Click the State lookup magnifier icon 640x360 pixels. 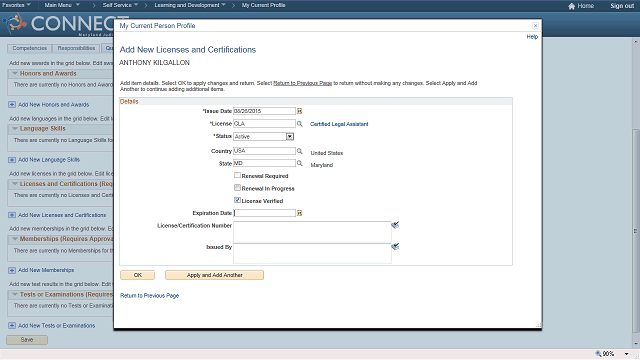pyautogui.click(x=300, y=163)
